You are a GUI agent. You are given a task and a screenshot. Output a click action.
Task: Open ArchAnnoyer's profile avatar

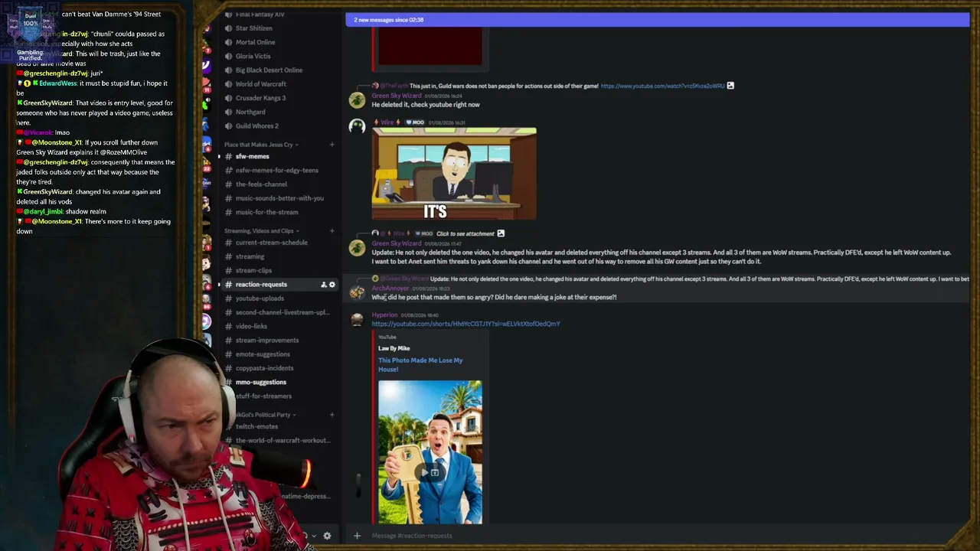click(357, 292)
